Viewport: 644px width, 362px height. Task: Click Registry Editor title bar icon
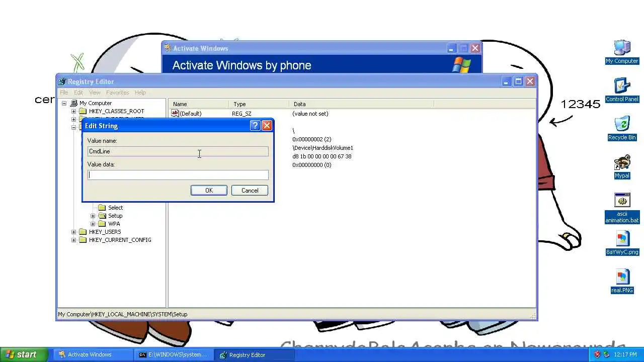pos(62,81)
